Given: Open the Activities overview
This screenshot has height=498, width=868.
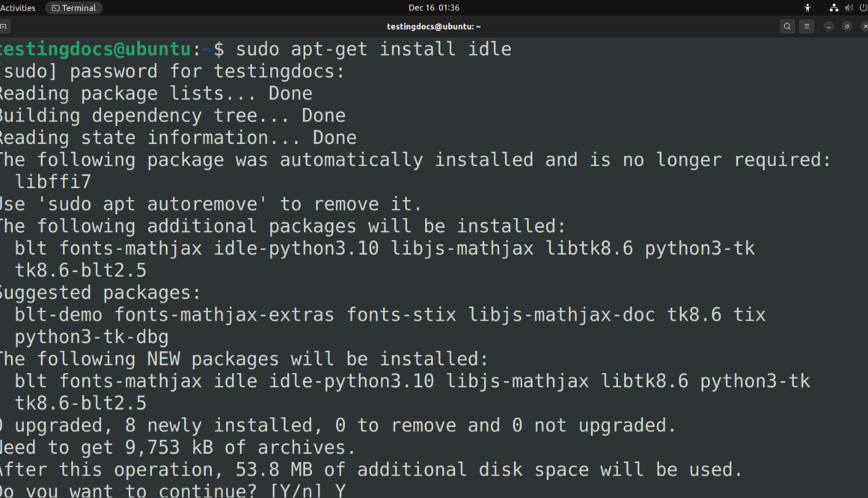Looking at the screenshot, I should pyautogui.click(x=18, y=7).
